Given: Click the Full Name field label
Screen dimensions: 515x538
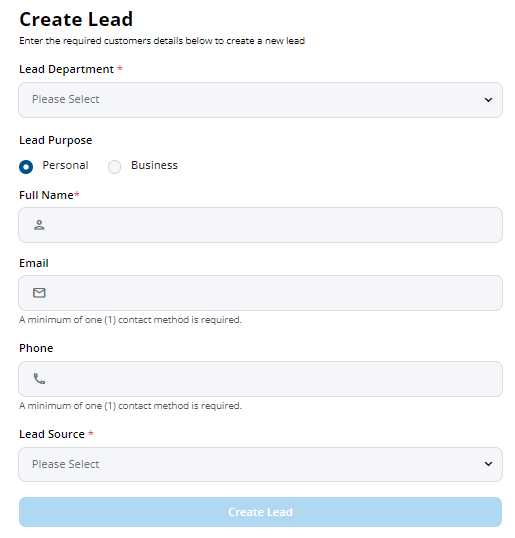Looking at the screenshot, I should click(x=46, y=195).
